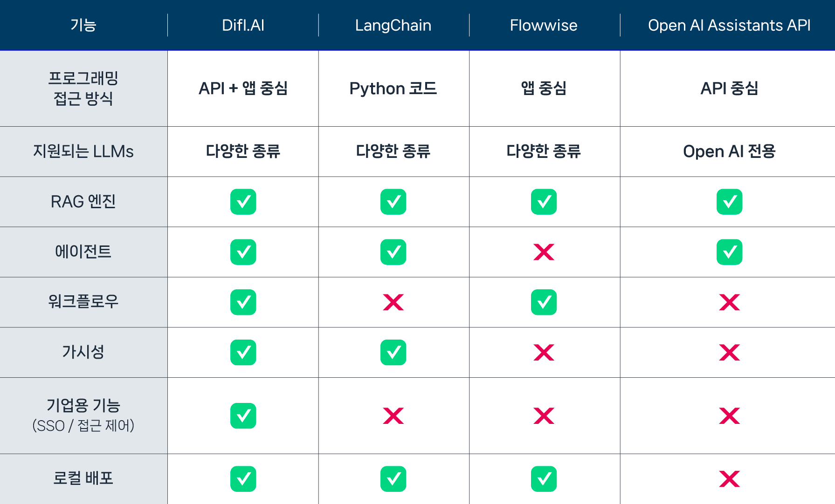
Task: Click LangChain green check in 로컬 배포 row
Action: click(x=393, y=479)
